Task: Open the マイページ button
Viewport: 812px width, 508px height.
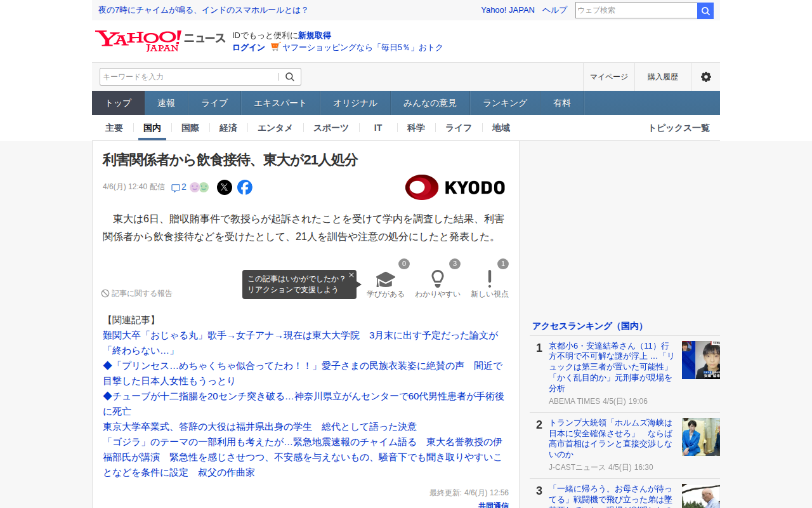Action: point(608,77)
